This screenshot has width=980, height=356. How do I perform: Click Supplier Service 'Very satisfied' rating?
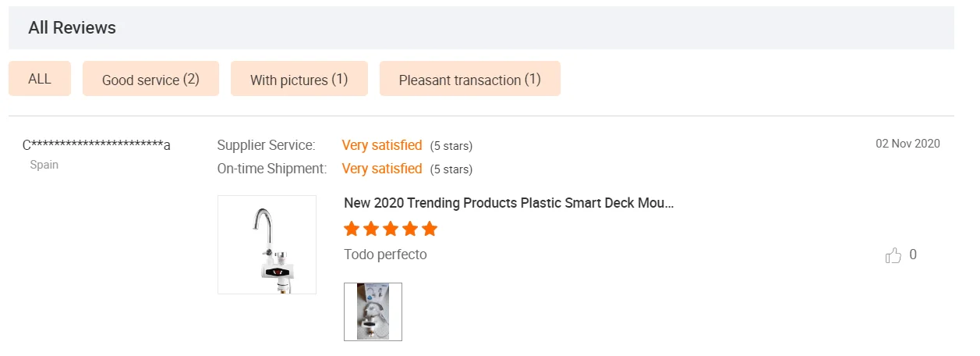click(382, 145)
